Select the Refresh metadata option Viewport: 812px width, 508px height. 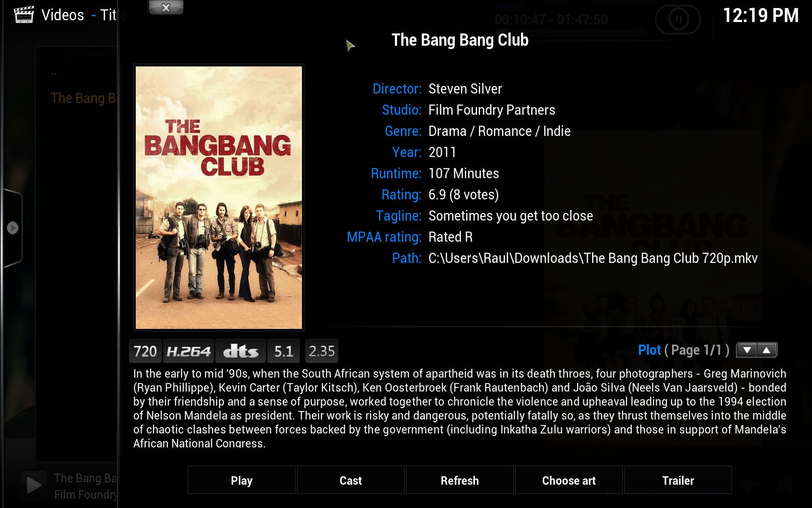pyautogui.click(x=459, y=480)
